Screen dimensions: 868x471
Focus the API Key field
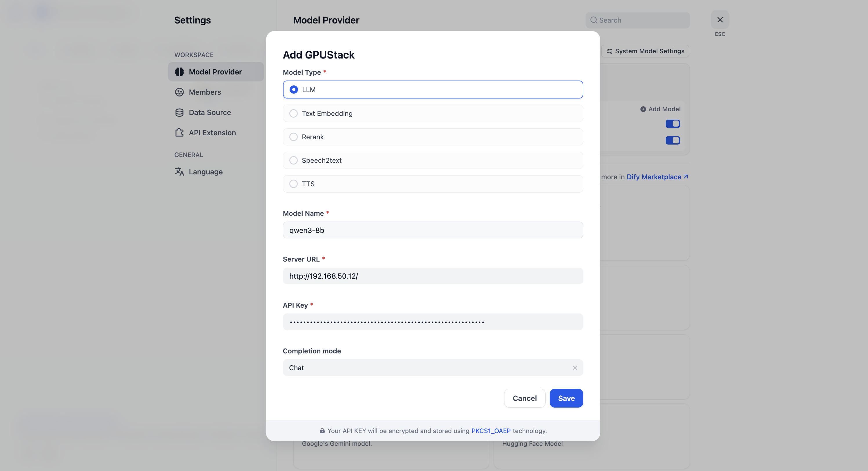[433, 322]
